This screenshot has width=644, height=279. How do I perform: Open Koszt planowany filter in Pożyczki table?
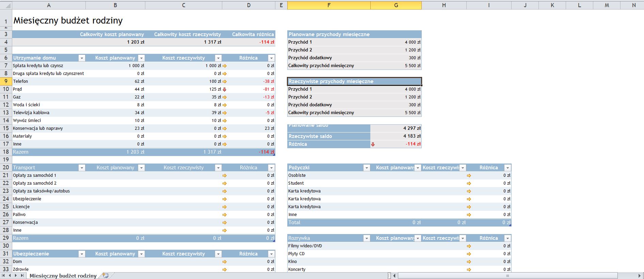click(x=418, y=168)
